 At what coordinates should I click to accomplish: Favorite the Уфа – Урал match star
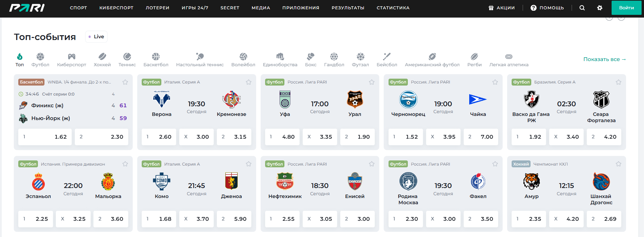click(x=372, y=82)
